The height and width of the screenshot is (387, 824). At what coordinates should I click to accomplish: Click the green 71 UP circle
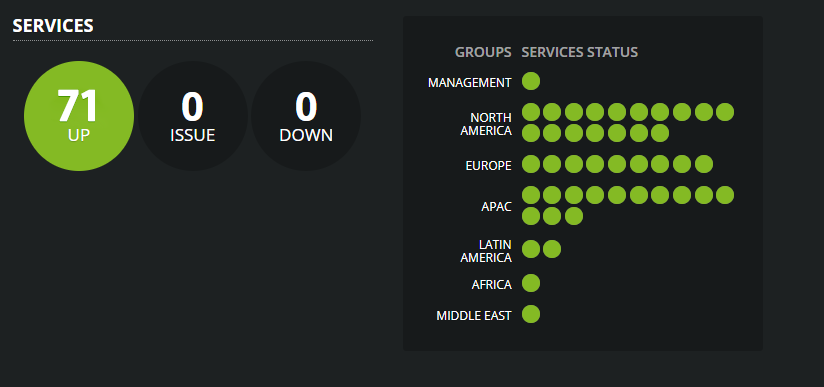[79, 116]
